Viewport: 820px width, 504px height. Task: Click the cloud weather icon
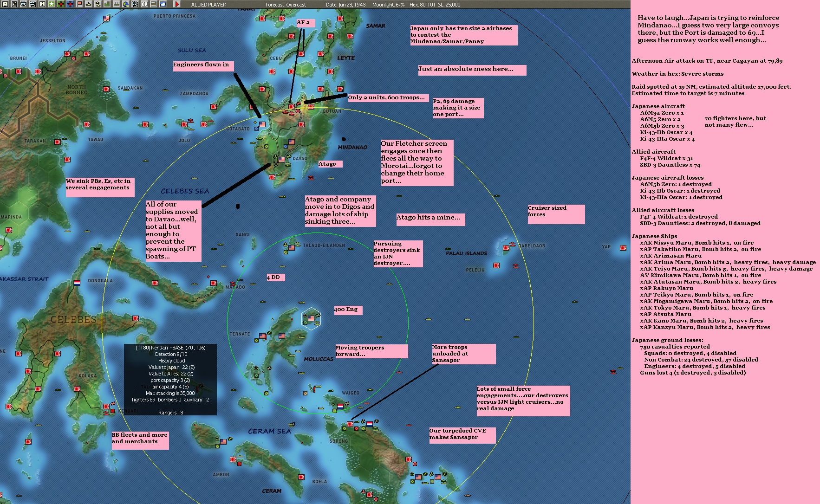[163, 4]
